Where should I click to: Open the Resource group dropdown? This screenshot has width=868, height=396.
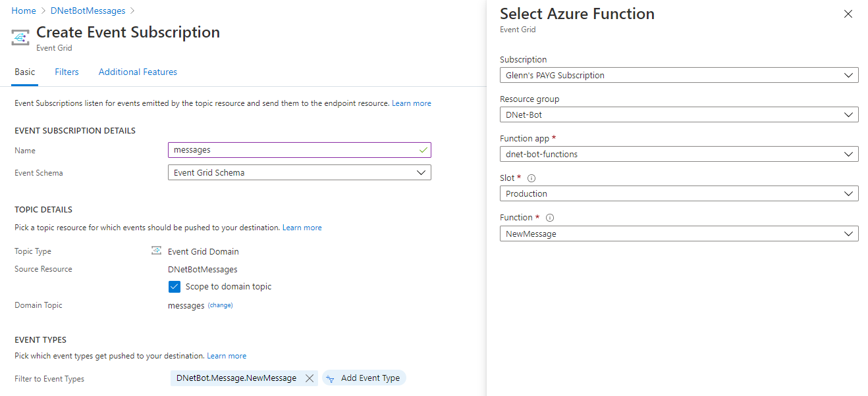click(x=678, y=114)
